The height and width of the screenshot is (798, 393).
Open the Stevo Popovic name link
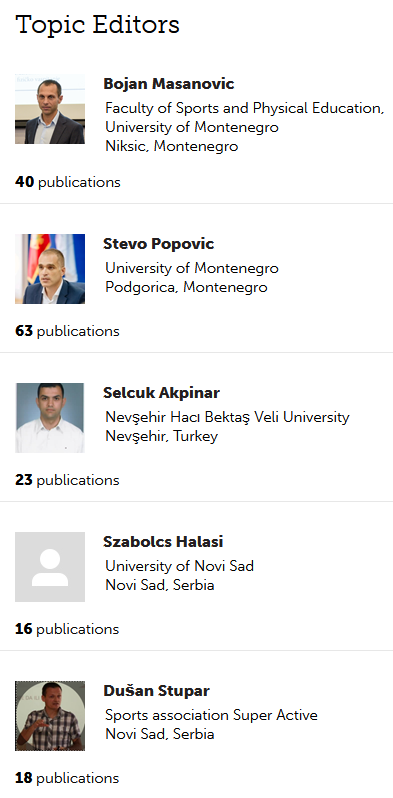pos(158,244)
